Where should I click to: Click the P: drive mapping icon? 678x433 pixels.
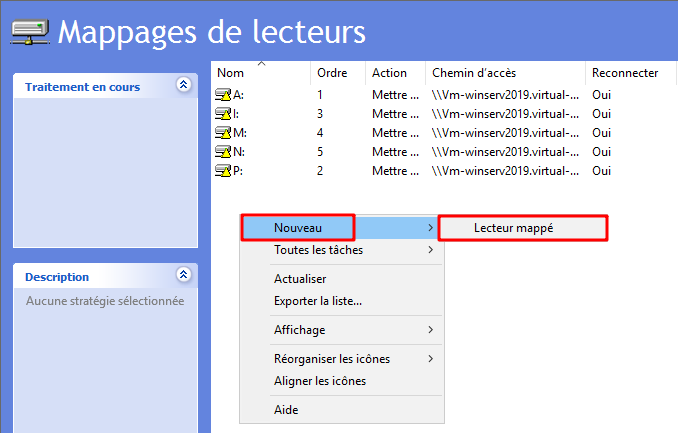click(x=223, y=171)
